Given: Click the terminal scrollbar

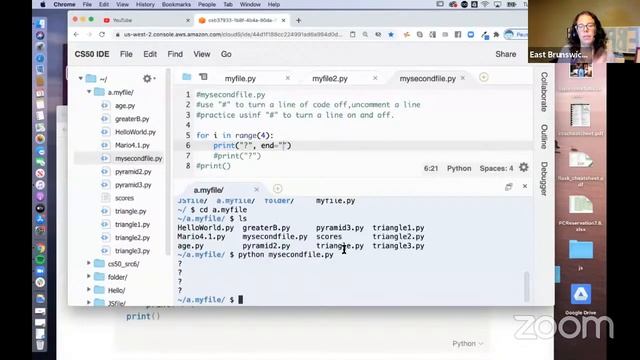Looking at the screenshot, I should click(x=527, y=286).
